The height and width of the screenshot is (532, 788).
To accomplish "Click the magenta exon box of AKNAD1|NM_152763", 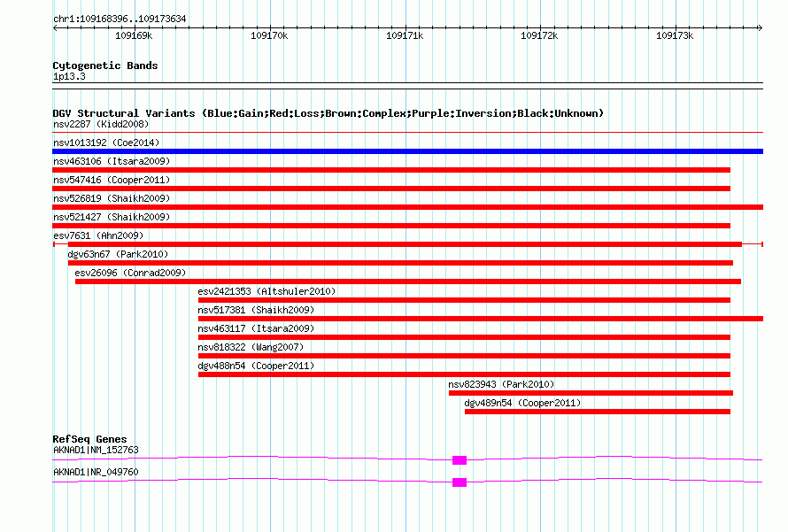I will coord(459,460).
